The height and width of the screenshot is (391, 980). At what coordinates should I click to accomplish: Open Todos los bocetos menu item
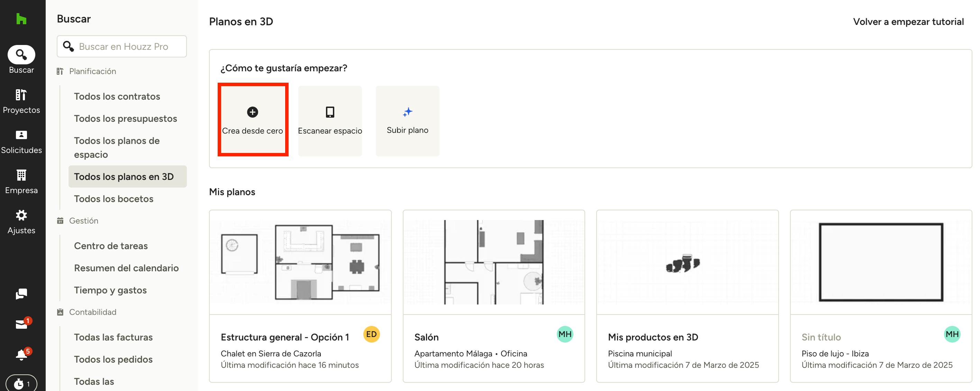tap(114, 199)
